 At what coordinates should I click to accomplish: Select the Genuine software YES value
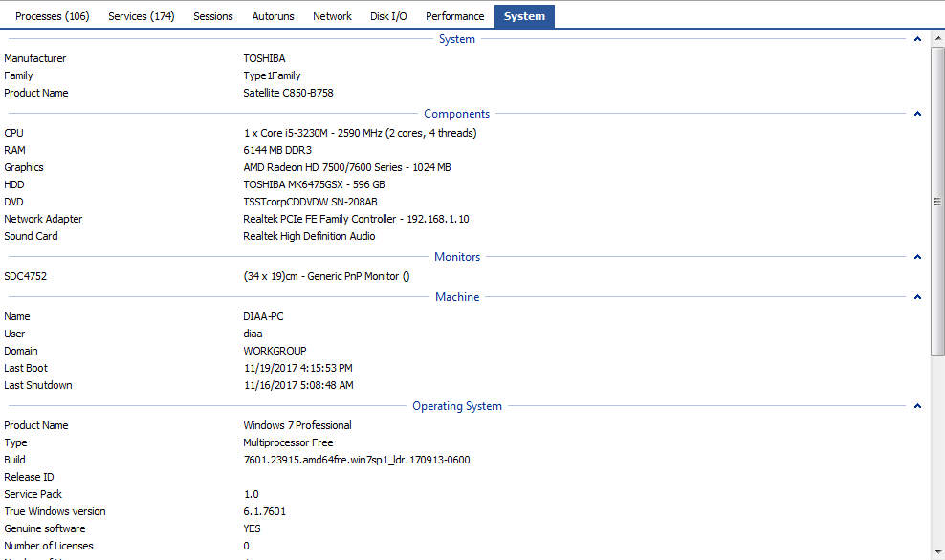point(252,528)
